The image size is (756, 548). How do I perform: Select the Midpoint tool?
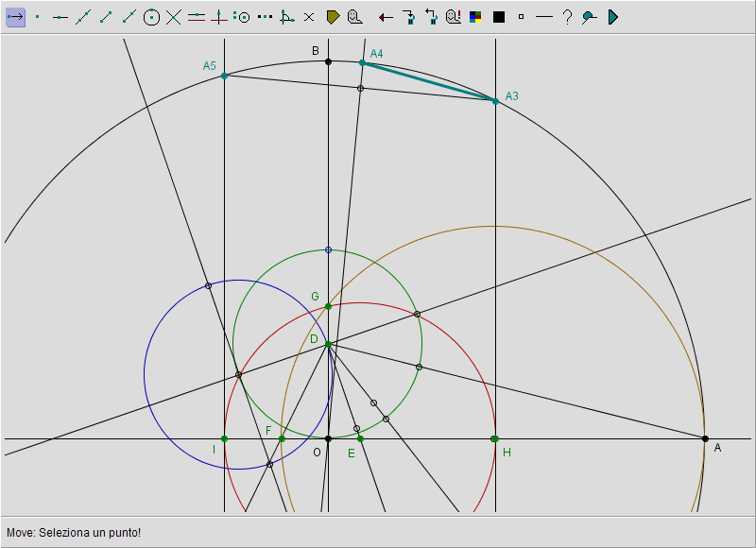tap(265, 17)
